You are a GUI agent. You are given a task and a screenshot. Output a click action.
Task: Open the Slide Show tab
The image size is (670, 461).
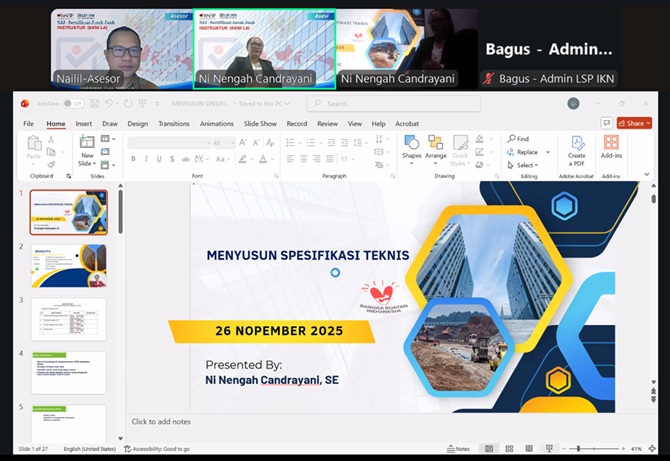tap(260, 124)
